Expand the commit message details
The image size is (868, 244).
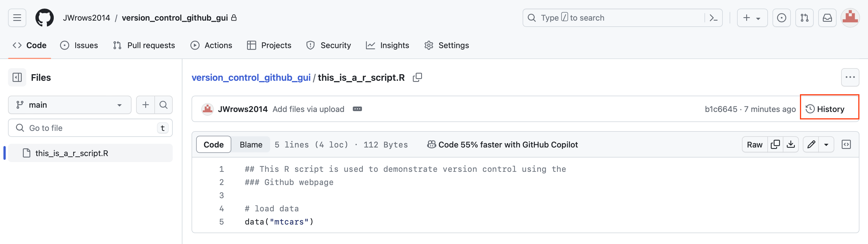(357, 109)
